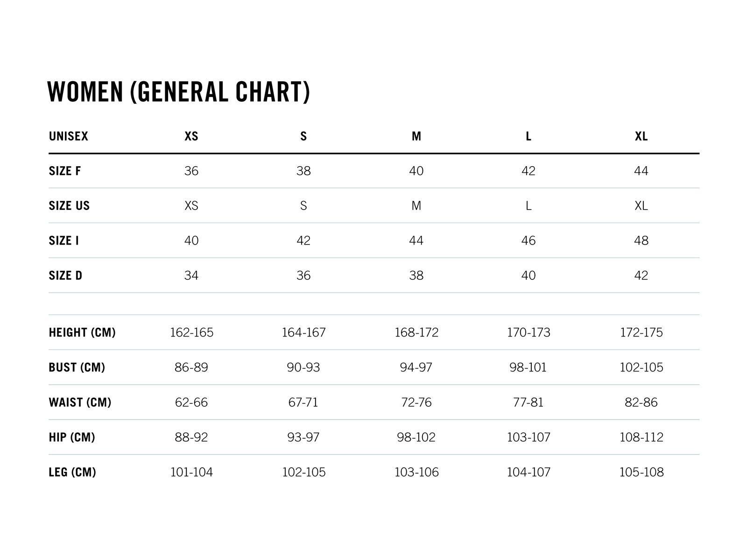Screen dimensions: 747x560
Task: Select the XL column header
Action: tap(641, 136)
